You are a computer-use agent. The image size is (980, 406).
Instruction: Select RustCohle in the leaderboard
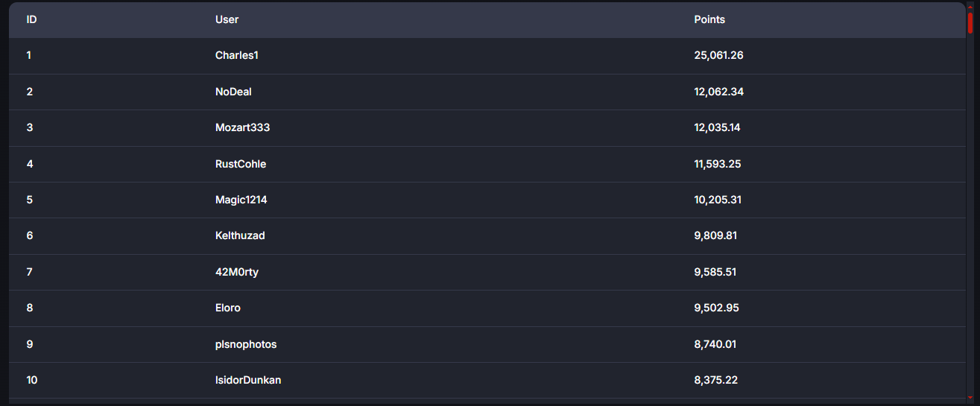[x=241, y=164]
